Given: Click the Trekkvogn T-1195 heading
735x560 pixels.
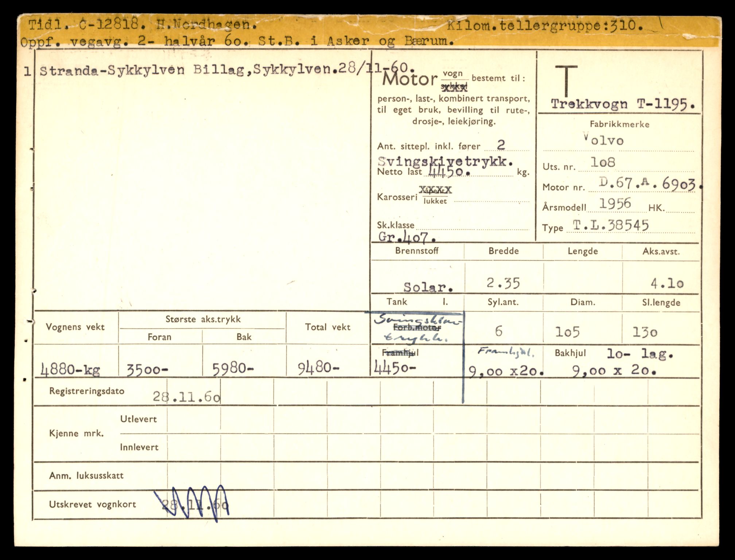Looking at the screenshot, I should (x=622, y=104).
